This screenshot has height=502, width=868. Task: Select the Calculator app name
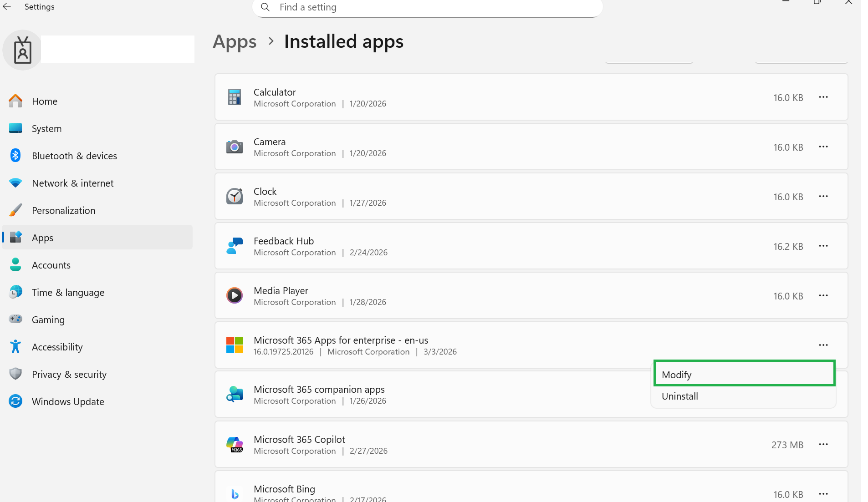[275, 92]
